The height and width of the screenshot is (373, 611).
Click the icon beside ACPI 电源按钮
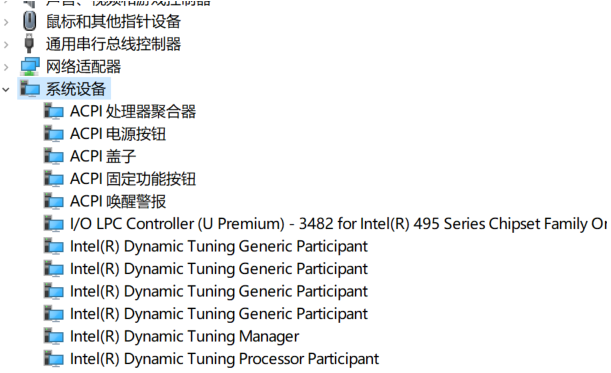tap(54, 134)
